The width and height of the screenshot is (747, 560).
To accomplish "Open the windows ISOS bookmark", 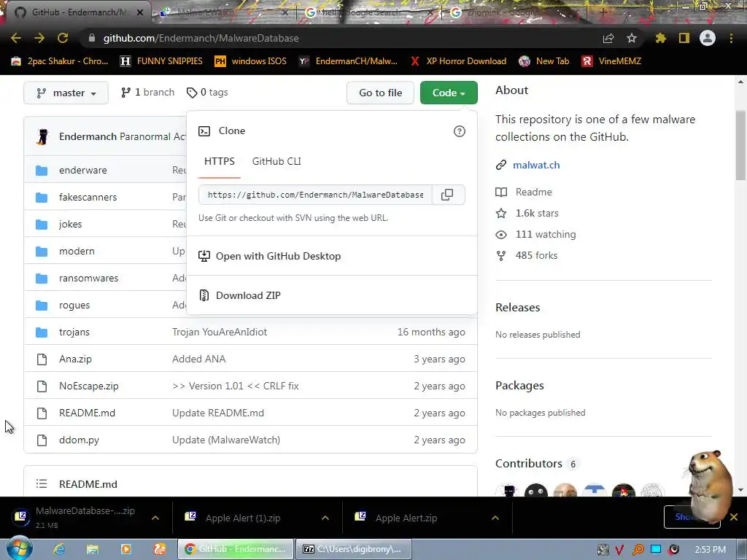I will (251, 61).
